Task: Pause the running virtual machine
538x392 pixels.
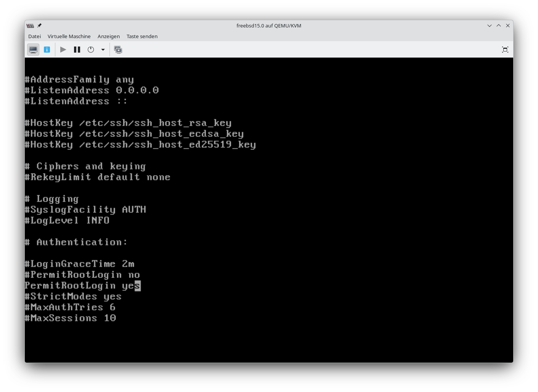Action: click(77, 50)
